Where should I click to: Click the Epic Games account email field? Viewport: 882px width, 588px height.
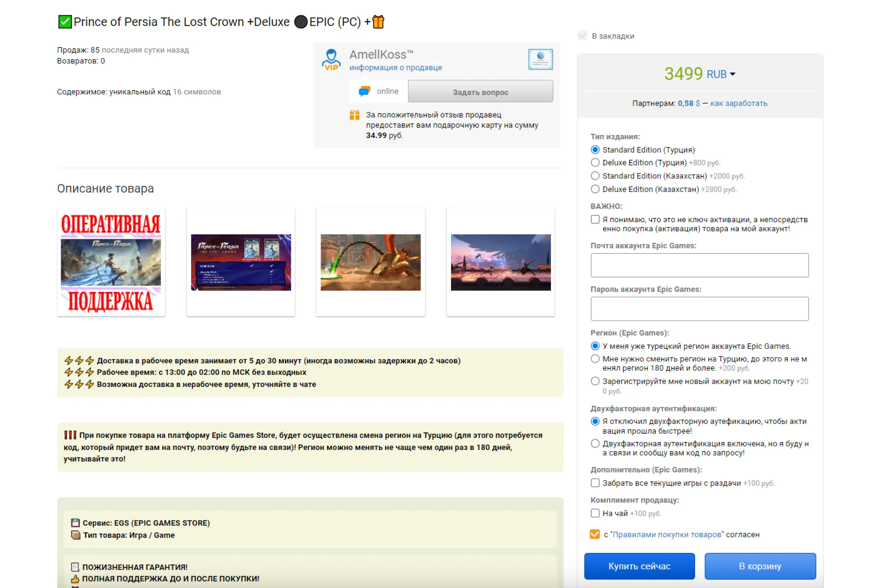pyautogui.click(x=699, y=265)
